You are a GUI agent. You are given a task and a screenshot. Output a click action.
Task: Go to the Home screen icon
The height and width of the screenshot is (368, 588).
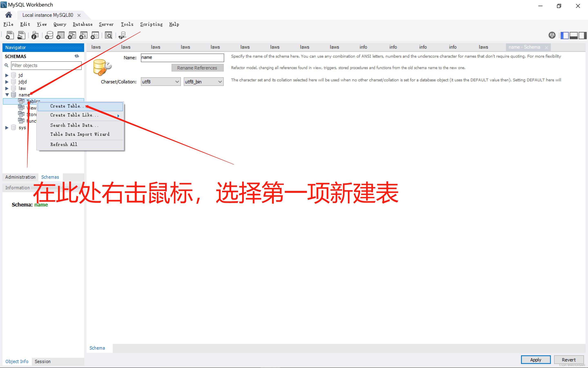[9, 15]
